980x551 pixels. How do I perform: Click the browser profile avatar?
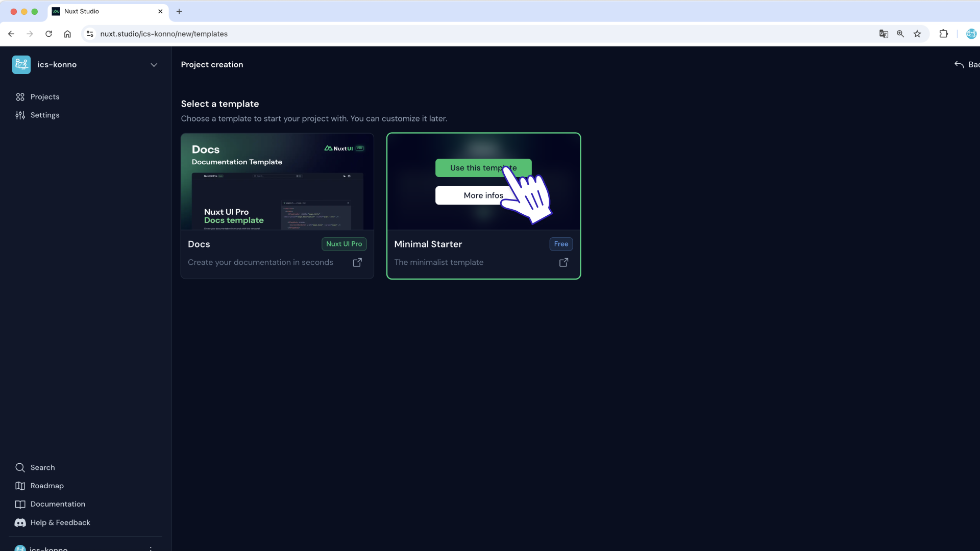click(971, 34)
